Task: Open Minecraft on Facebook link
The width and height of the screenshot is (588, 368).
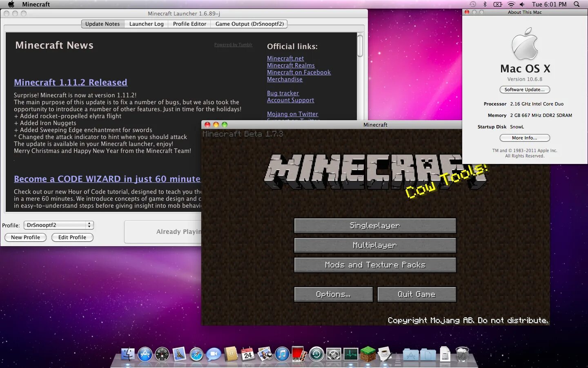Action: pos(299,72)
